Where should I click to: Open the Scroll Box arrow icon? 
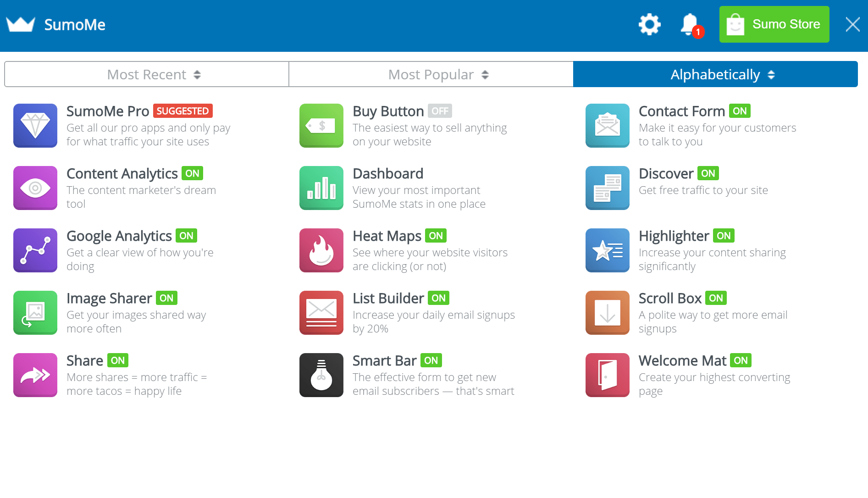point(608,313)
